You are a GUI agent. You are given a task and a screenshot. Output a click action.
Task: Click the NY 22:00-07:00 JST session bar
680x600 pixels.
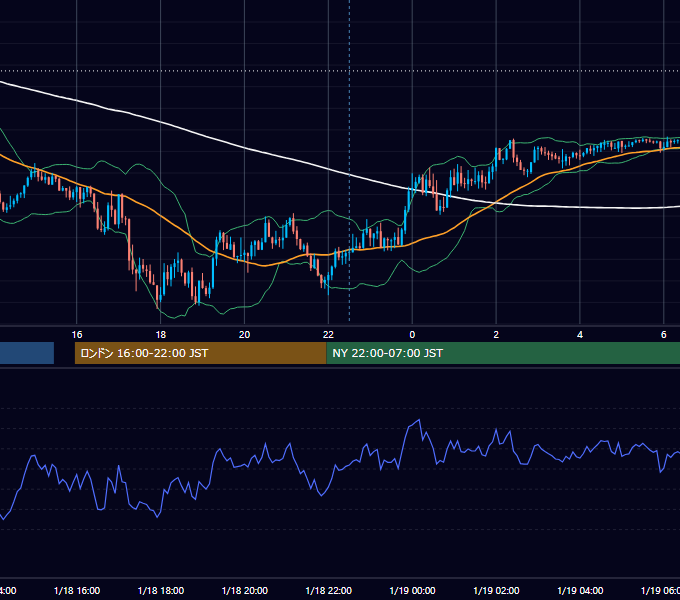[503, 353]
